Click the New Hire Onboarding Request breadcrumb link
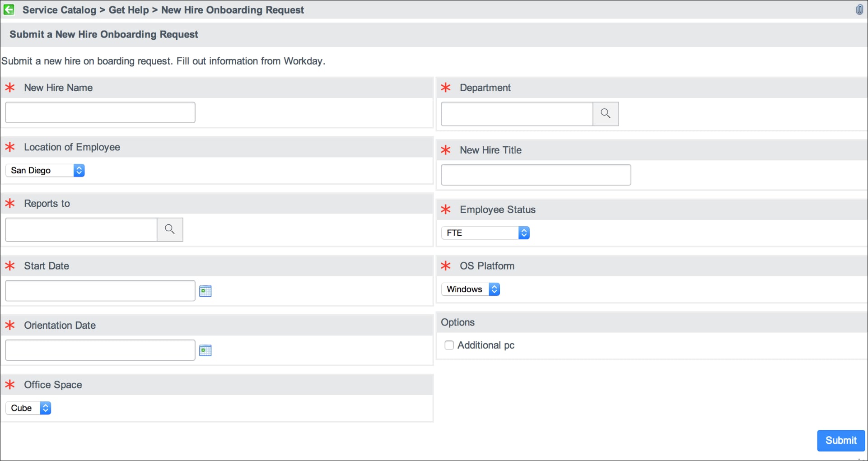This screenshot has width=868, height=461. click(x=233, y=9)
